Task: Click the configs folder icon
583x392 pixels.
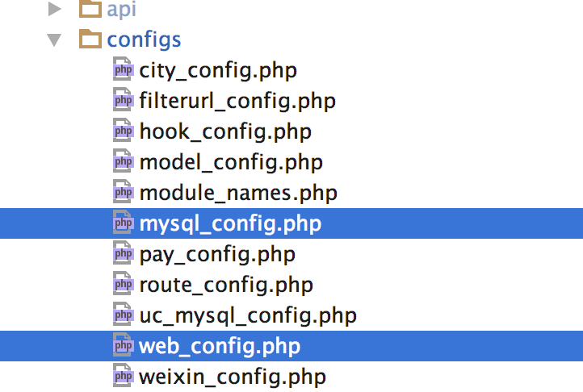Action: (90, 40)
